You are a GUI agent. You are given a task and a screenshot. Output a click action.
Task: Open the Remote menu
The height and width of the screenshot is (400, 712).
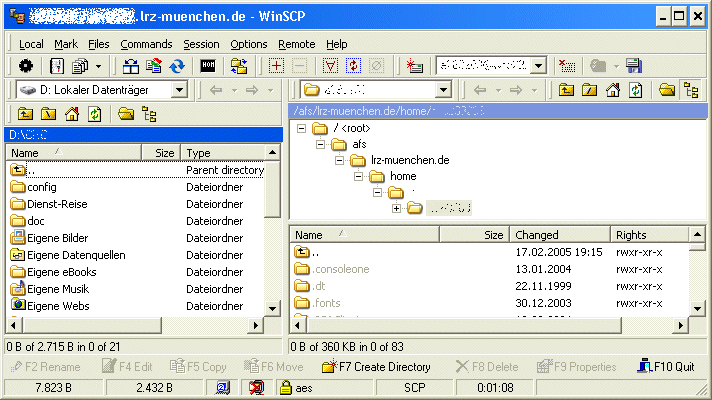click(297, 44)
